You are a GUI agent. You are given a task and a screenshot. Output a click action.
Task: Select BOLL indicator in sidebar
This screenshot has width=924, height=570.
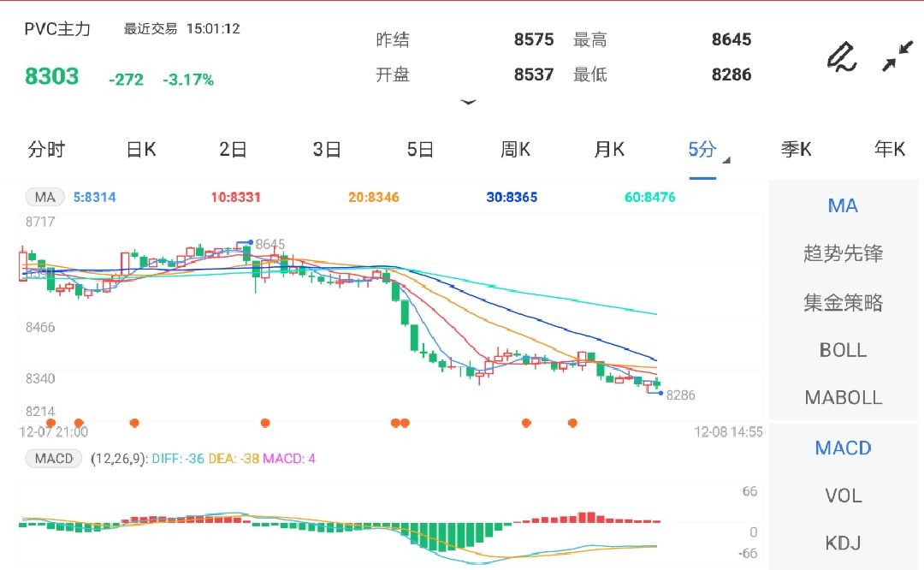pos(843,350)
